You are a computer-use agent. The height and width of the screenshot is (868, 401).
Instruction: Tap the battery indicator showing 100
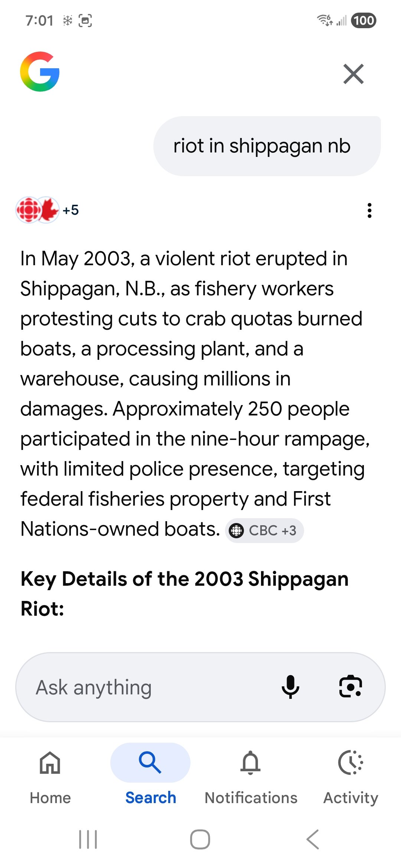pos(363,21)
